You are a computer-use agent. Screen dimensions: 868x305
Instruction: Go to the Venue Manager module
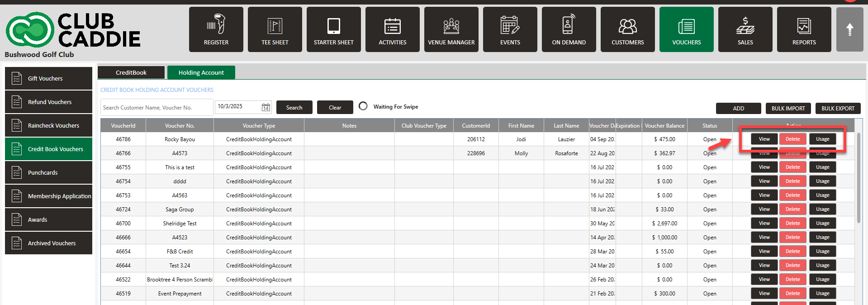pos(451,29)
